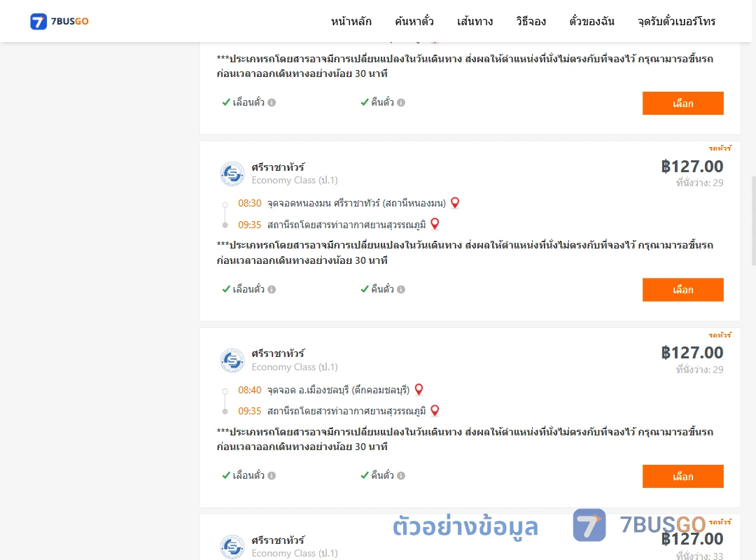Click 09:35 arrival time on 08:30 trip

click(x=249, y=225)
